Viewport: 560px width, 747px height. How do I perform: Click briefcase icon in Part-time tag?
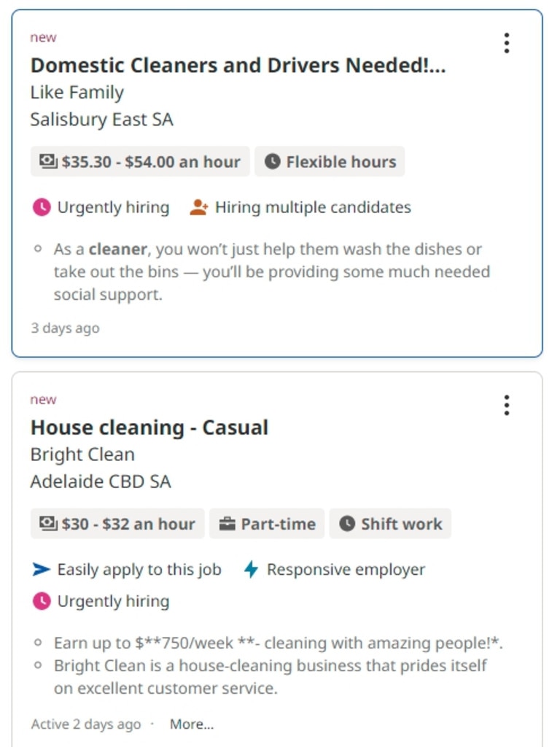pyautogui.click(x=227, y=524)
